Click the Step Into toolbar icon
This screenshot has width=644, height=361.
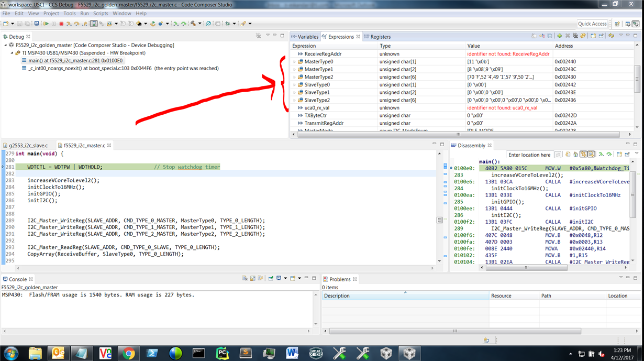[x=69, y=24]
